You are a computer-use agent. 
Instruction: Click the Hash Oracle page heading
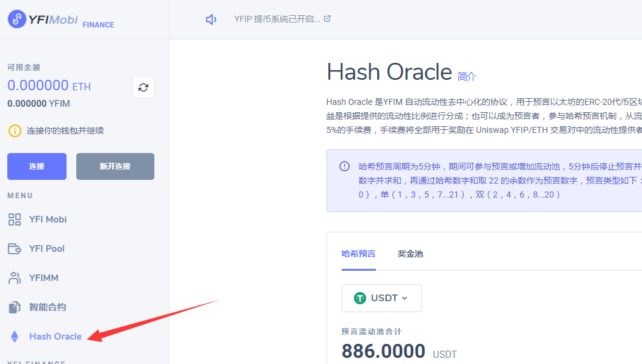coord(389,72)
